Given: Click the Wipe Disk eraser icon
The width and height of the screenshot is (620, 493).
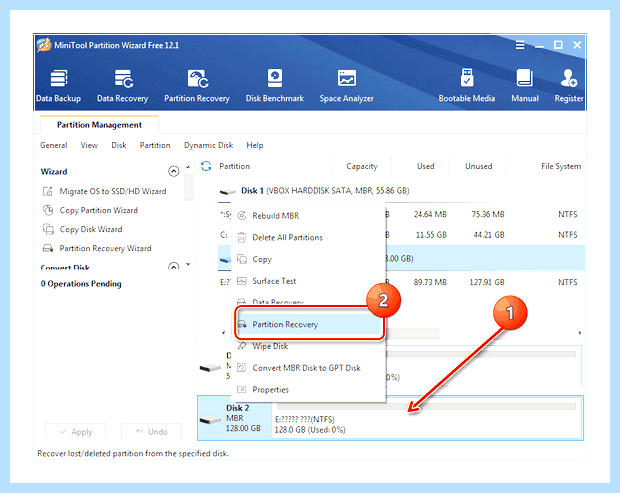Looking at the screenshot, I should 242,346.
